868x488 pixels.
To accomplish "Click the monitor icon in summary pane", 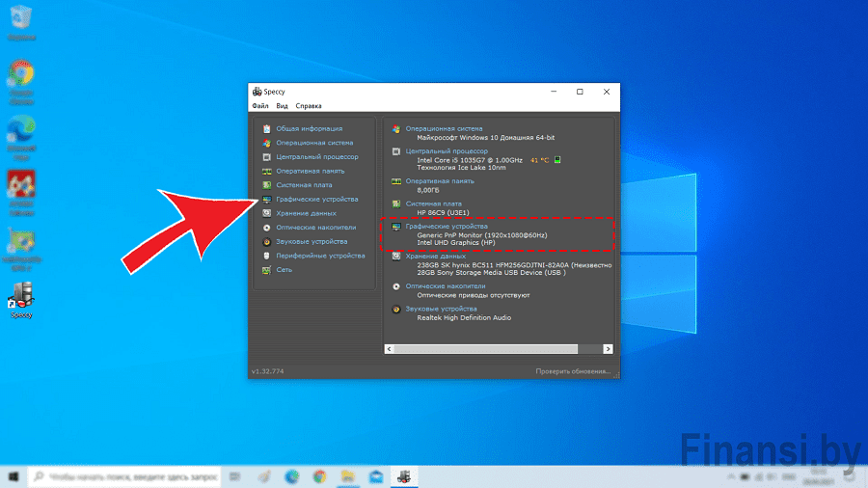I will point(396,227).
